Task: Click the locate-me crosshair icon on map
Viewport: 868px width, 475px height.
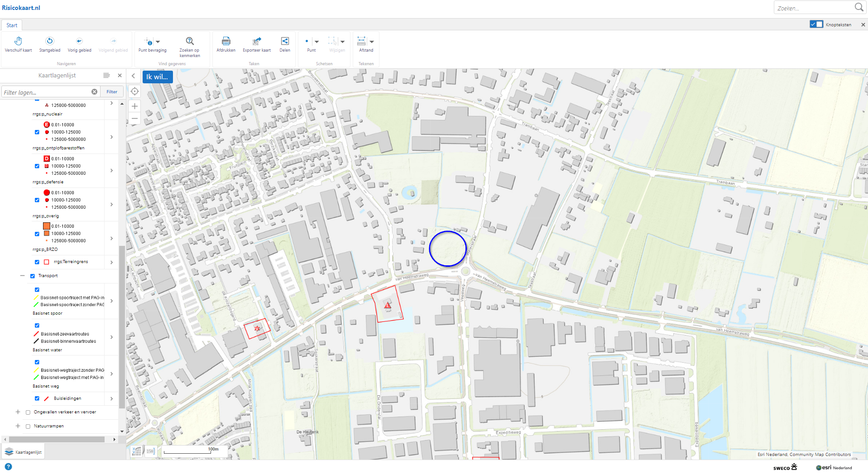Action: [134, 91]
